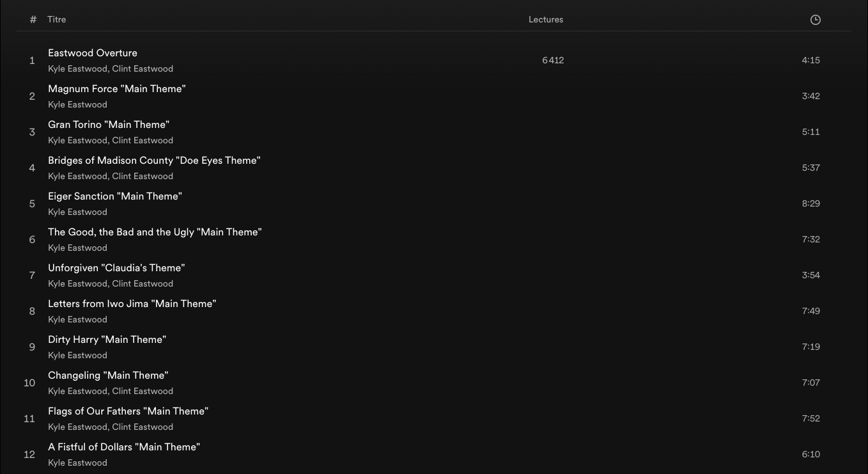This screenshot has width=868, height=474.
Task: Click the 3:54 duration of Unforgiven
Action: click(x=810, y=275)
